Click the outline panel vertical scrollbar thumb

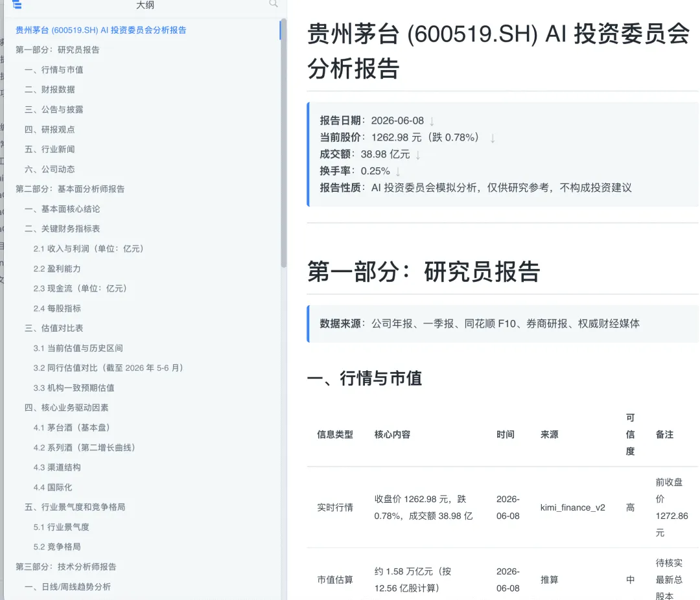pyautogui.click(x=283, y=143)
